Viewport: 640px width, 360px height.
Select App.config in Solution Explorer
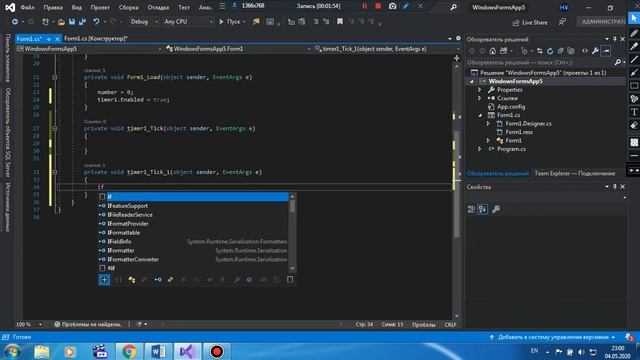click(511, 107)
